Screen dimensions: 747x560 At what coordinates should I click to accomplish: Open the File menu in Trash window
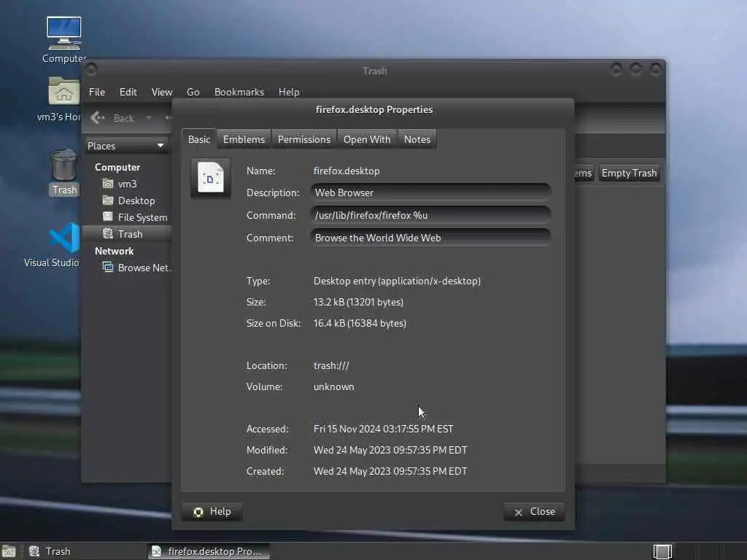coord(97,92)
